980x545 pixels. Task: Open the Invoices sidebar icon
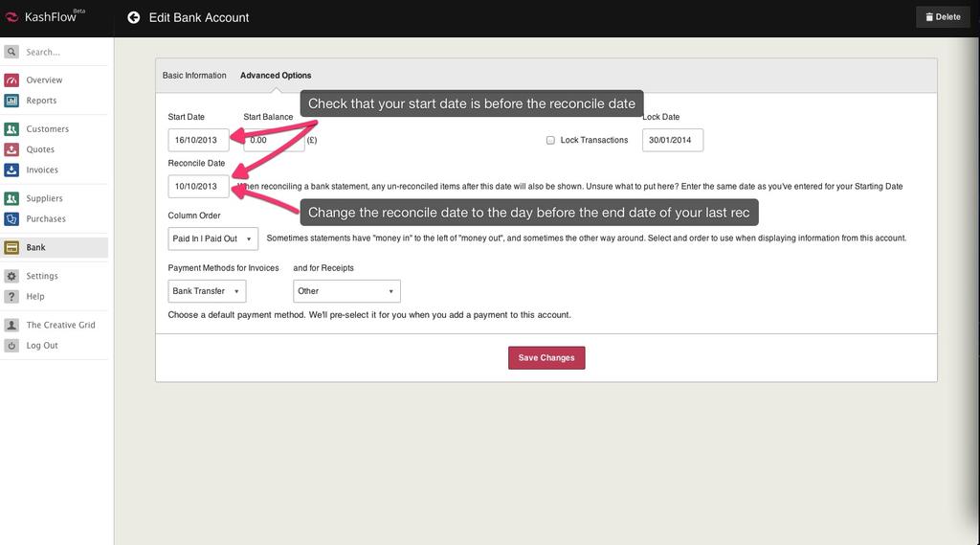(x=11, y=170)
